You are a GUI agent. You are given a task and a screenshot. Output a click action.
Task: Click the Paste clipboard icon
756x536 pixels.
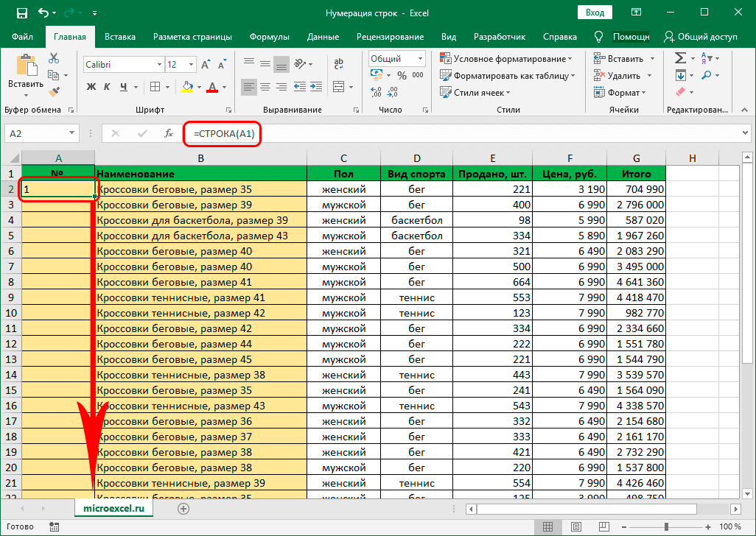(26, 66)
